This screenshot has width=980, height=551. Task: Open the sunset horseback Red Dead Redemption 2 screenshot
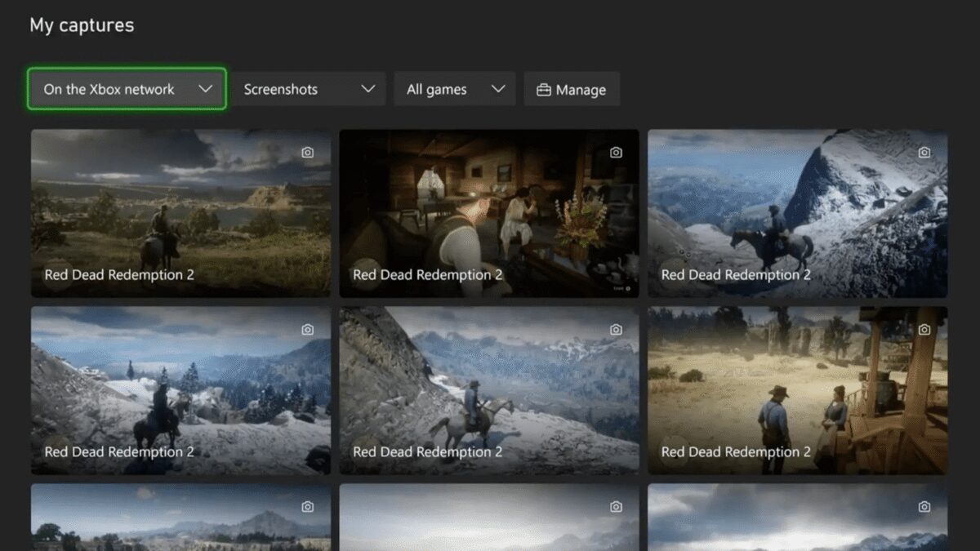180,212
